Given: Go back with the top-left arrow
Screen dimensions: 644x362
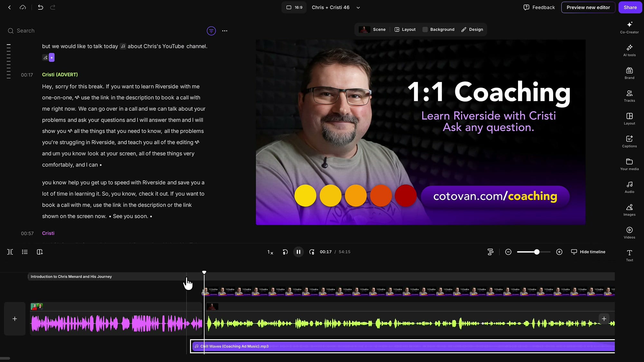Looking at the screenshot, I should pos(10,7).
